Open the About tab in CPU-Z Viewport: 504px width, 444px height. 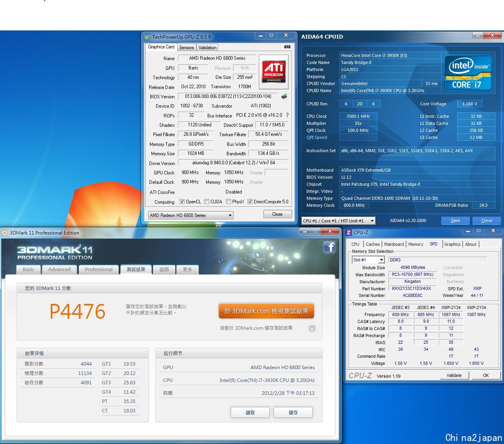pos(471,244)
